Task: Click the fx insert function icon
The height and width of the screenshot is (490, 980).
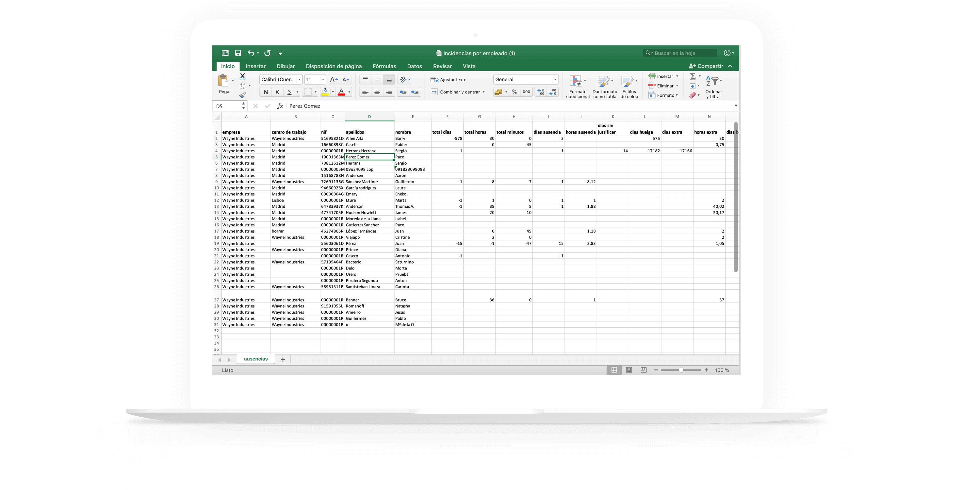Action: tap(280, 106)
